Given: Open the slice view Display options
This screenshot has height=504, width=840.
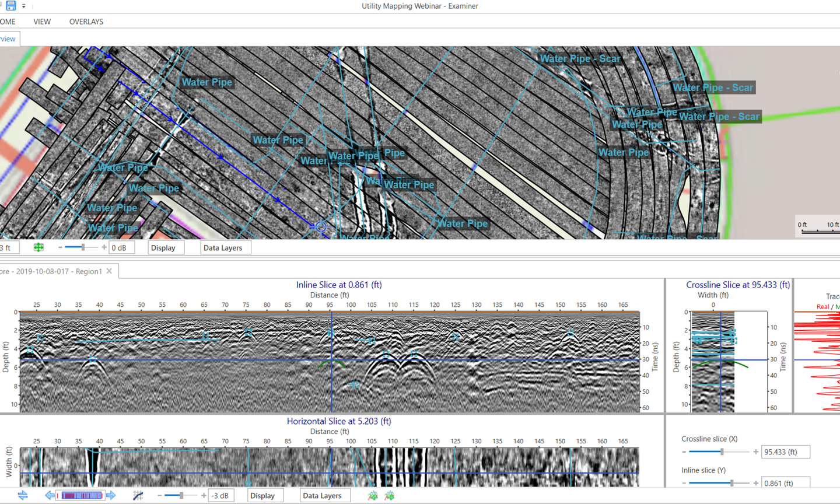Looking at the screenshot, I should pos(265,495).
